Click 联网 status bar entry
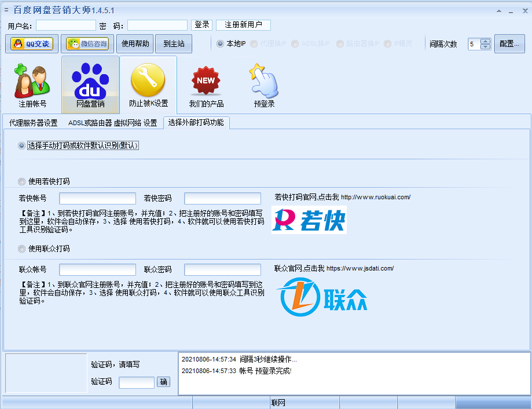 click(x=278, y=403)
